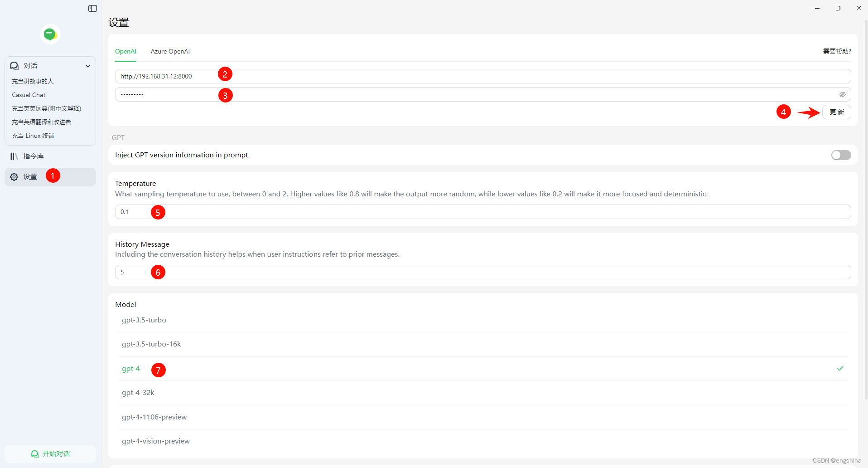Click the History Message count field
The height and width of the screenshot is (468, 868).
click(483, 272)
